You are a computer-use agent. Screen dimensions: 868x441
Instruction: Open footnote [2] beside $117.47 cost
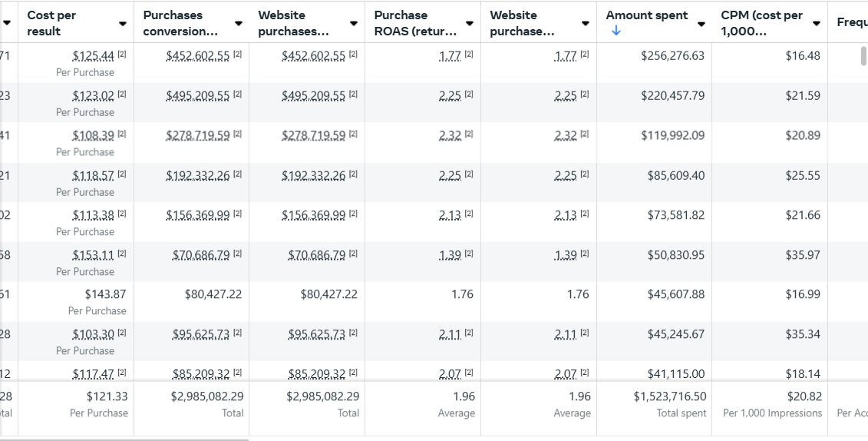click(x=122, y=373)
